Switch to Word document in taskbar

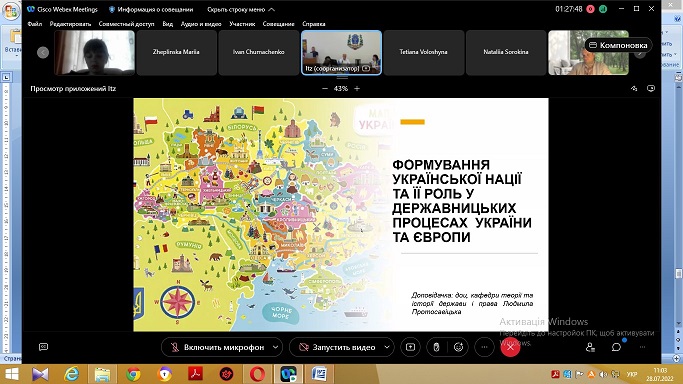pos(319,374)
